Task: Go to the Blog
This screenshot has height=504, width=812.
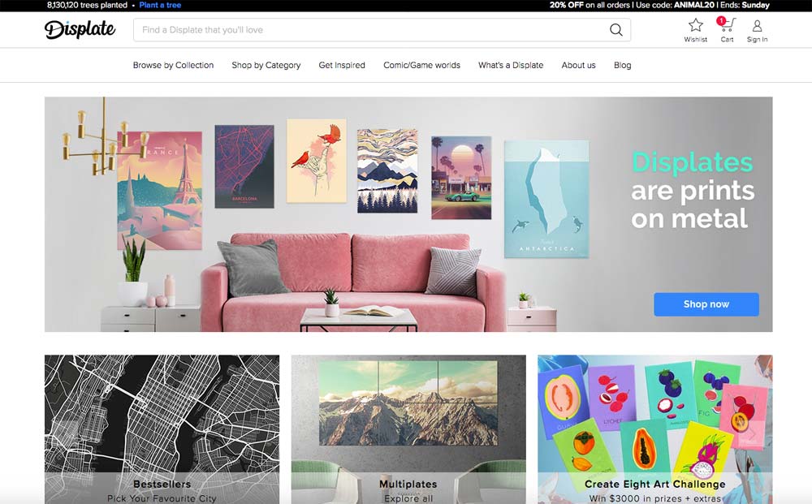Action: (x=623, y=65)
